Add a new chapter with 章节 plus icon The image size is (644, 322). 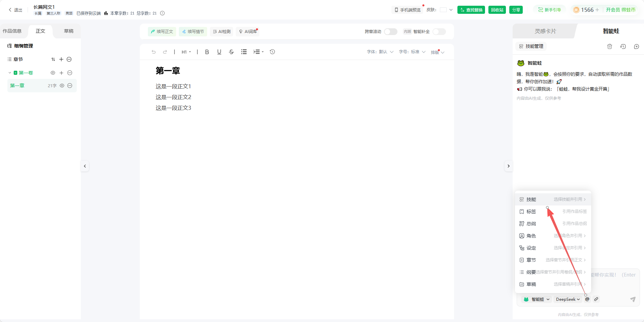61,59
